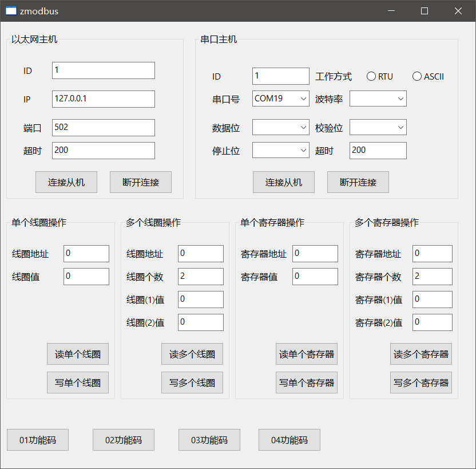Focus the 寄存器(2)值 field
Viewport: 476px width, 469px height.
coord(433,322)
